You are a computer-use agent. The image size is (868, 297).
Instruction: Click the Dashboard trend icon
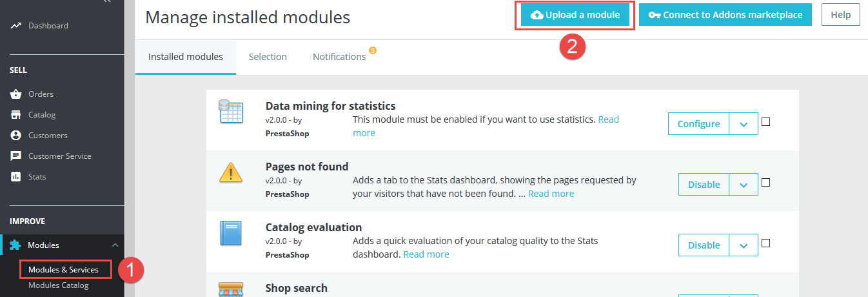pyautogui.click(x=16, y=26)
